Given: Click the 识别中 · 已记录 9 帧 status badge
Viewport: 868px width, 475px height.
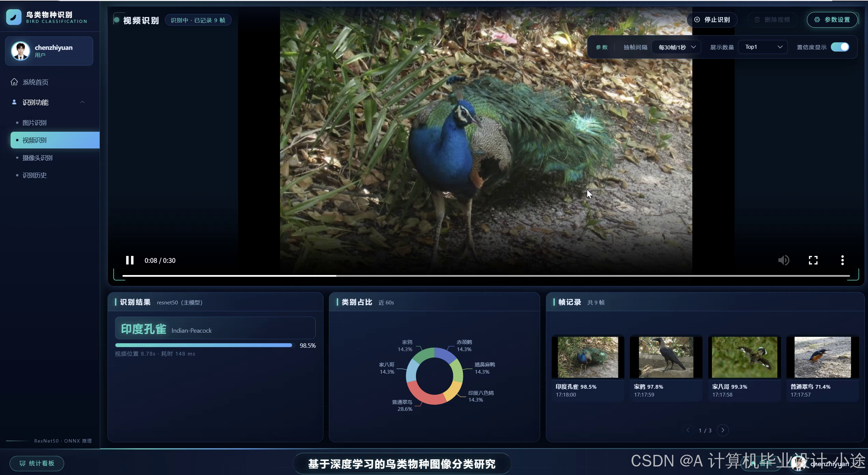Looking at the screenshot, I should [198, 20].
